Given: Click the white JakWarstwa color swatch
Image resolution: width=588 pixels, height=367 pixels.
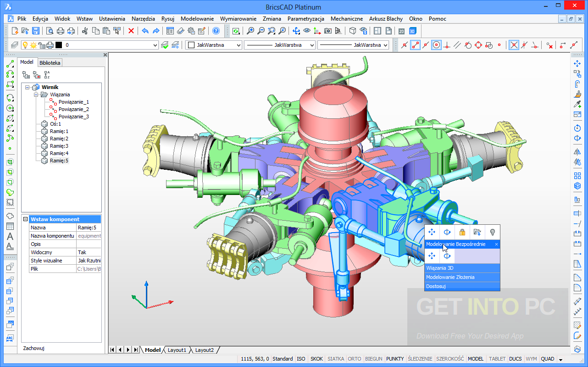Looking at the screenshot, I should point(191,45).
